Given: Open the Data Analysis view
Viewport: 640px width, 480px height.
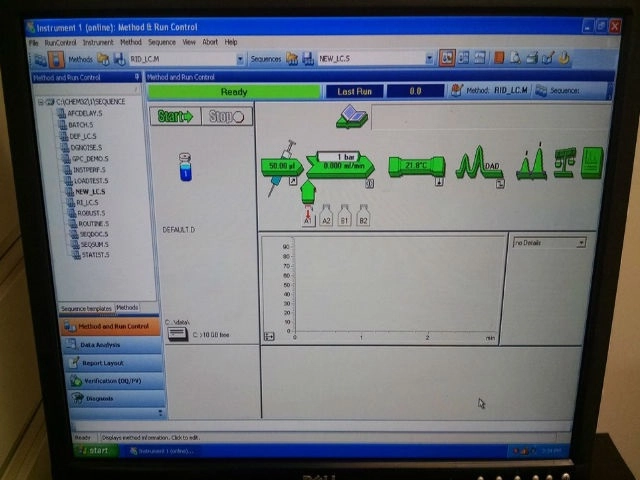Looking at the screenshot, I should click(x=99, y=344).
